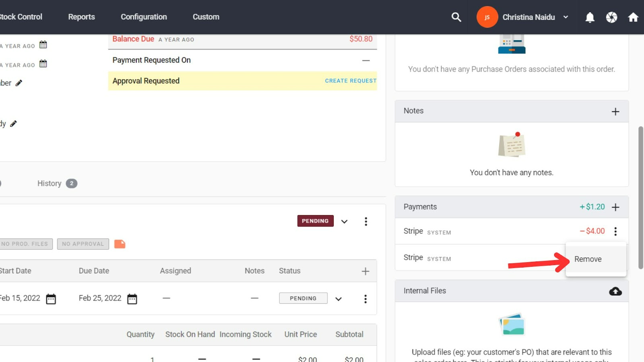The width and height of the screenshot is (644, 362).
Task: Open the notifications bell
Action: 590,17
